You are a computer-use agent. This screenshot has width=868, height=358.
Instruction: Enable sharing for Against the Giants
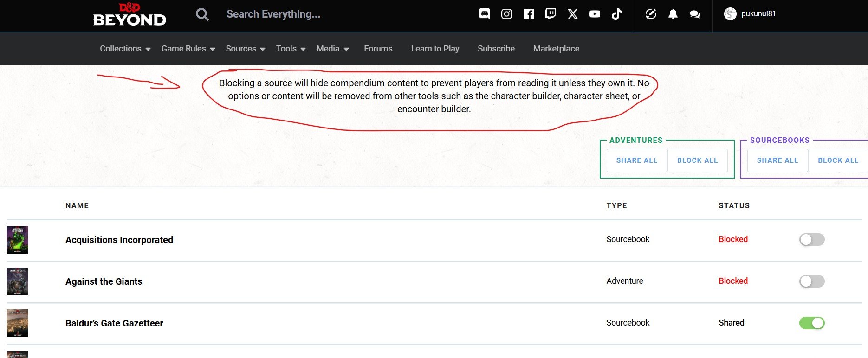tap(812, 281)
